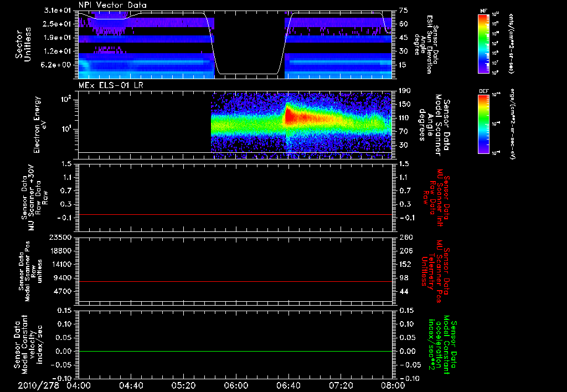Image resolution: width=567 pixels, height=392 pixels.
Task: Click the 08:00 time tick label
Action: [393, 385]
